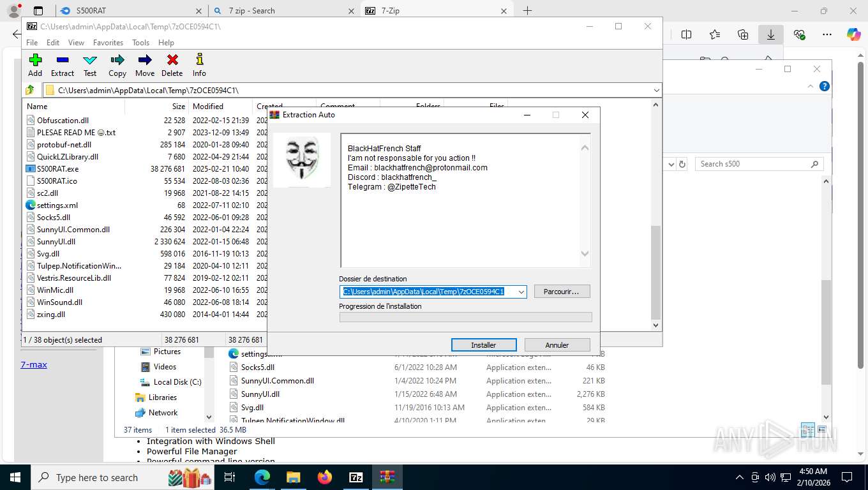Select Vestris.ResourceLib.dll file

(74, 278)
